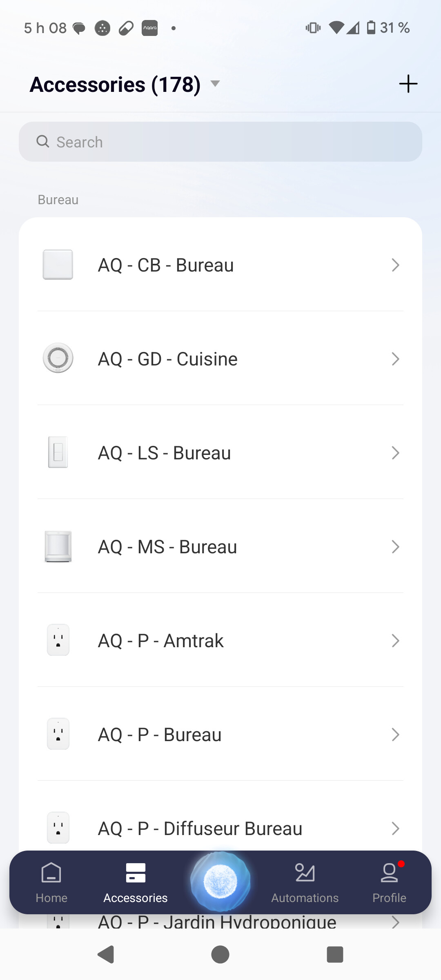Tap the AQ - GD - Cuisine detector icon

[58, 358]
